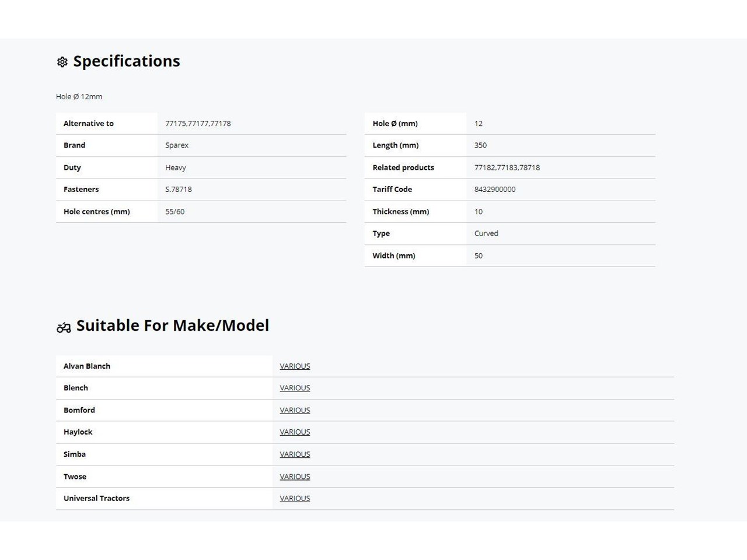Select the Universal Tractors make name
This screenshot has height=560, width=747.
pyautogui.click(x=96, y=498)
